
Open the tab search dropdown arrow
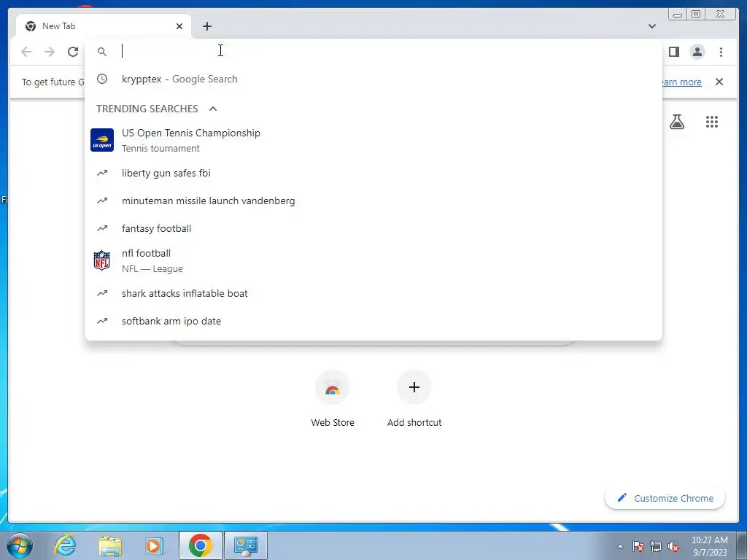(651, 26)
